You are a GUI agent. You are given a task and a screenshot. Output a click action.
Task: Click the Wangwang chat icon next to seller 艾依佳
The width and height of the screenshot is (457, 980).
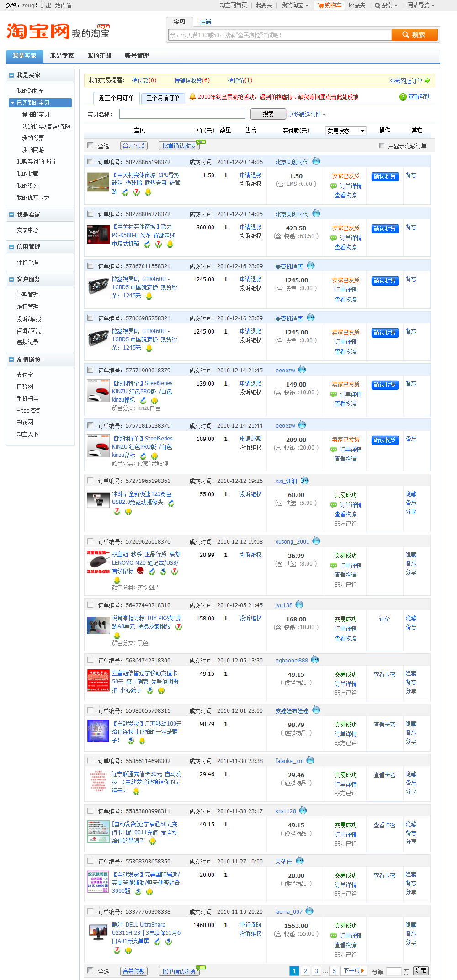[x=300, y=861]
